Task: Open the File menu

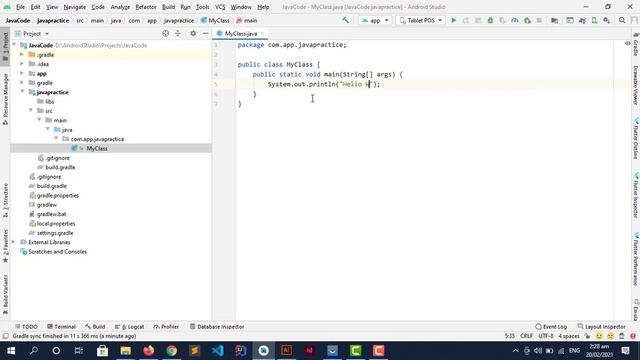Action: pyautogui.click(x=20, y=7)
